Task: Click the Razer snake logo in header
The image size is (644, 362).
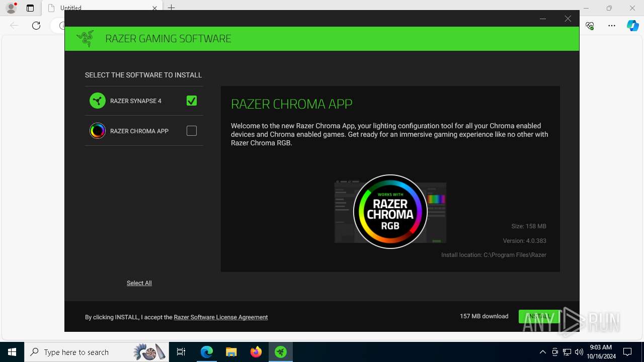Action: 85,39
